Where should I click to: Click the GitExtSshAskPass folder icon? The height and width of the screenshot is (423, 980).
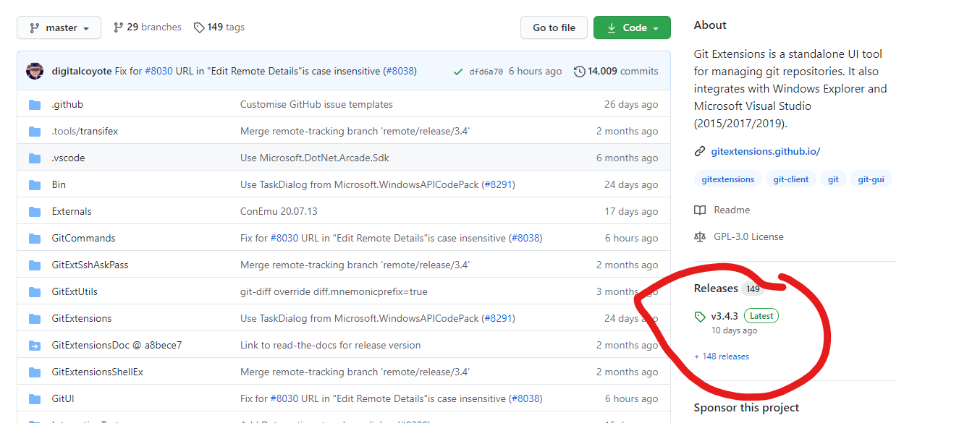coord(35,265)
